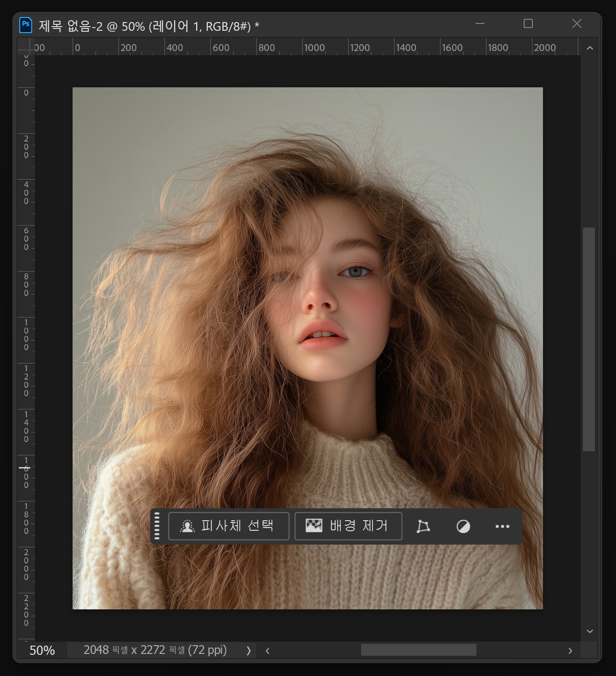Click the ruler origin corner box
This screenshot has height=676, width=616.
pos(26,45)
